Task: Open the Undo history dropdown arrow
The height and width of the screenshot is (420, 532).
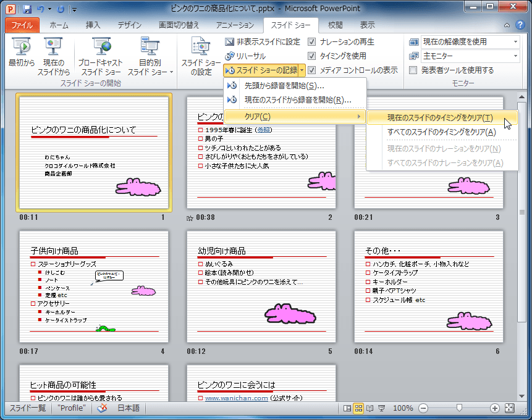Action: (x=50, y=9)
